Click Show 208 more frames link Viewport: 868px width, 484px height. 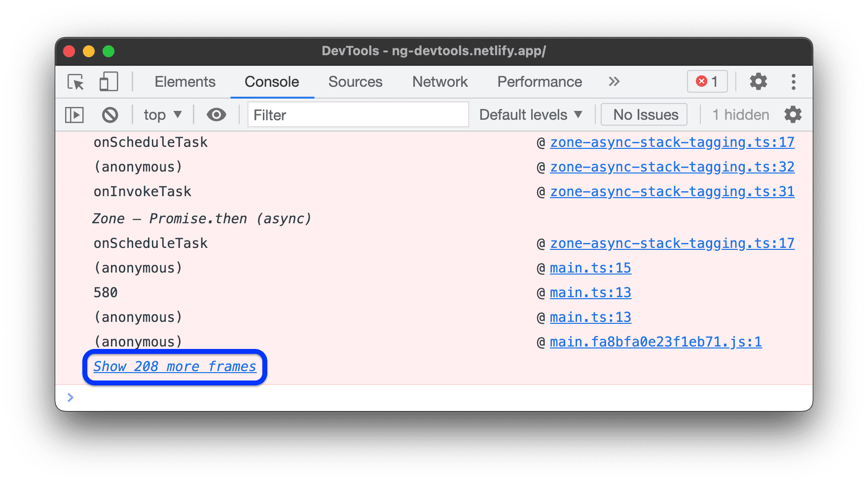tap(175, 367)
